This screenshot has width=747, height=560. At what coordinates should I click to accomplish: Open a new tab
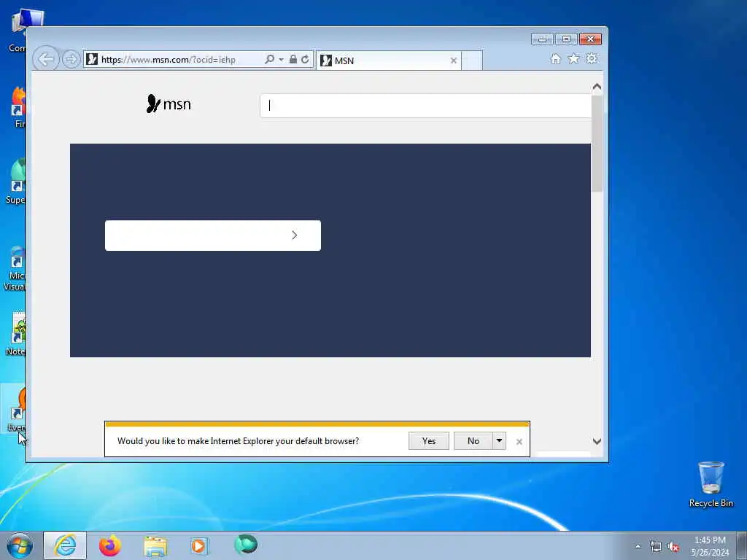click(472, 61)
